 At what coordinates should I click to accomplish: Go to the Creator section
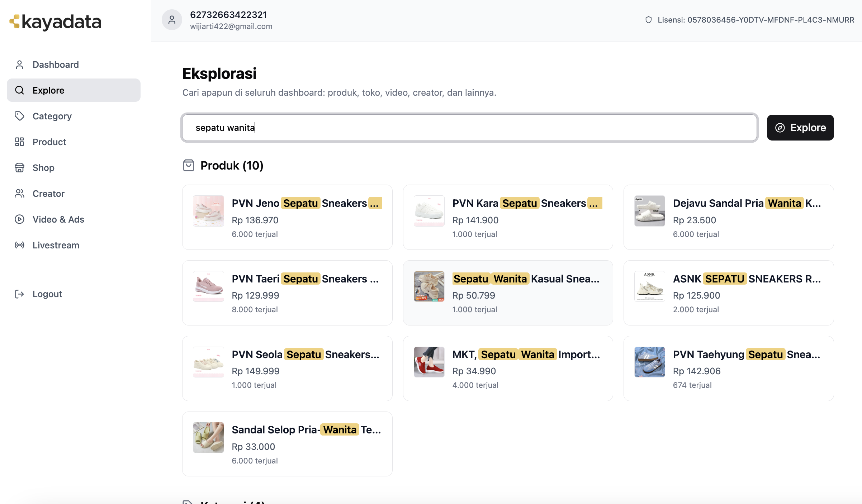point(48,194)
